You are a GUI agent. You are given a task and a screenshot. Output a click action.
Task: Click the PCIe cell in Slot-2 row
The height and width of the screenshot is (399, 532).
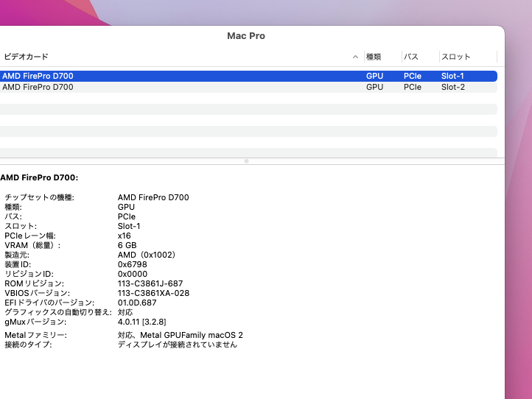(413, 87)
